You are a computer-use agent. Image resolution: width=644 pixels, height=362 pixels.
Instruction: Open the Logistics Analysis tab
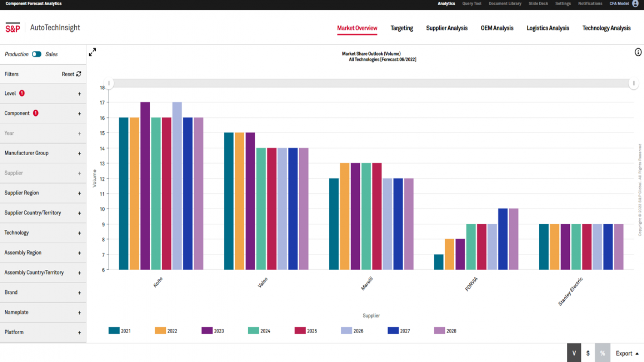[547, 28]
